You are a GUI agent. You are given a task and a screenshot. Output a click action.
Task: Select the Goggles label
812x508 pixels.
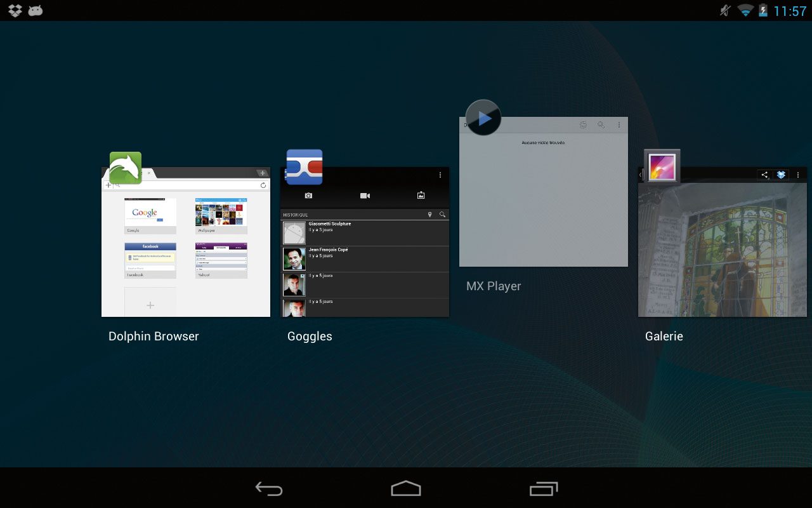310,337
